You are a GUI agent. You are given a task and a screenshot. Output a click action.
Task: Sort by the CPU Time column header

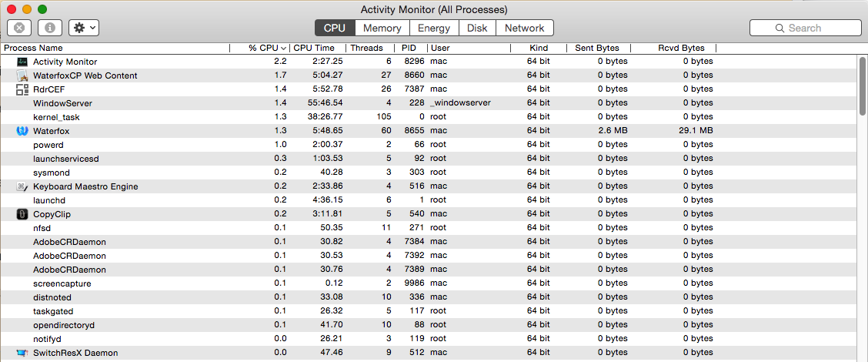tap(318, 49)
